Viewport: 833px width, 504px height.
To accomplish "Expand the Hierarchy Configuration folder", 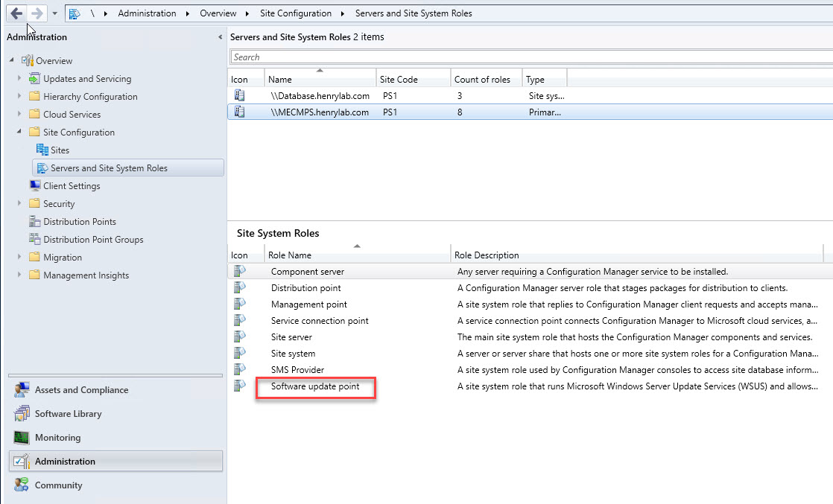I will [x=20, y=96].
